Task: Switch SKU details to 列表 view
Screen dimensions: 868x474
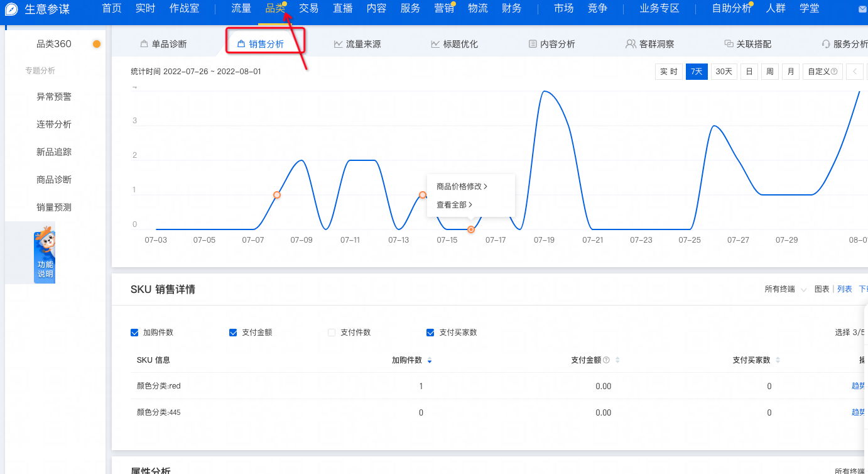Action: pos(845,289)
